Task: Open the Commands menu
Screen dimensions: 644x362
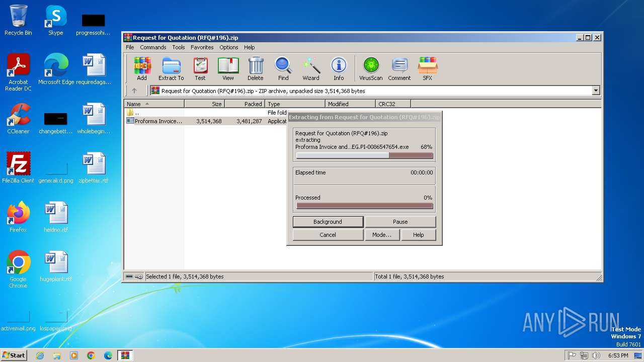Action: pos(153,47)
